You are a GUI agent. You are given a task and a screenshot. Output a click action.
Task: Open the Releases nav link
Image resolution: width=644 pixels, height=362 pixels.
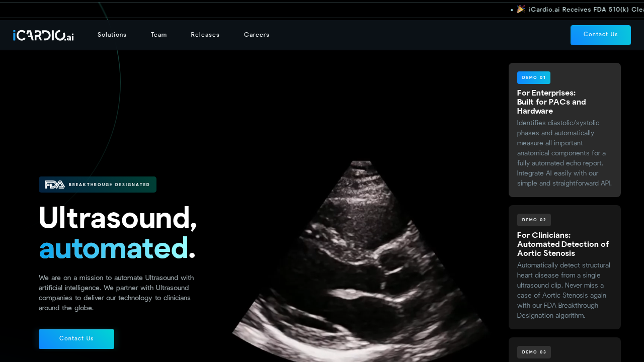[205, 35]
